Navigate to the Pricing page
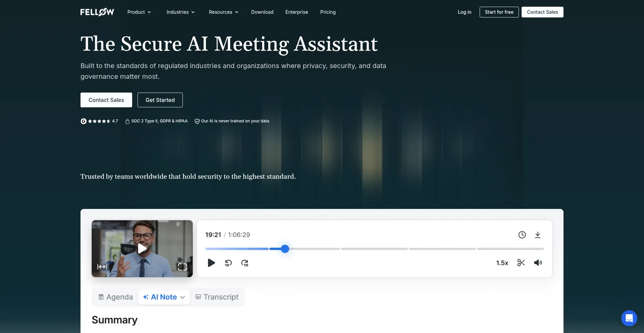Image resolution: width=644 pixels, height=333 pixels. pyautogui.click(x=328, y=12)
